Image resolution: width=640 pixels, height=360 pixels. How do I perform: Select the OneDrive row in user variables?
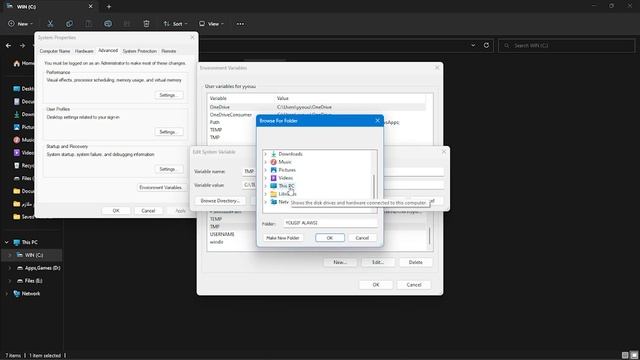[316, 107]
